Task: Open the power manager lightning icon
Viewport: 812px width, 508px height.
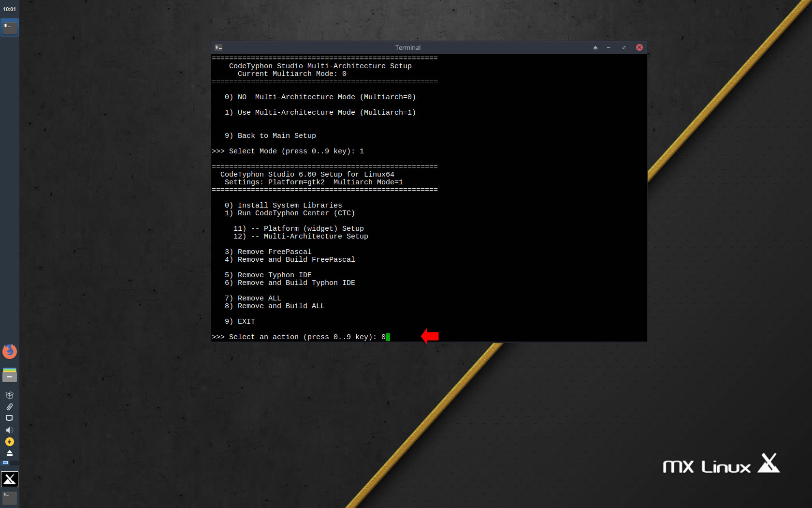Action: point(9,442)
